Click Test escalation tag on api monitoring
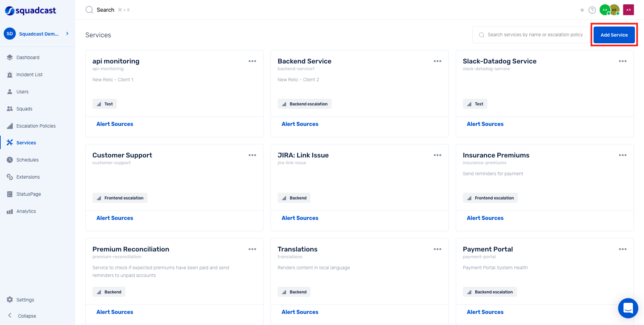 (105, 104)
